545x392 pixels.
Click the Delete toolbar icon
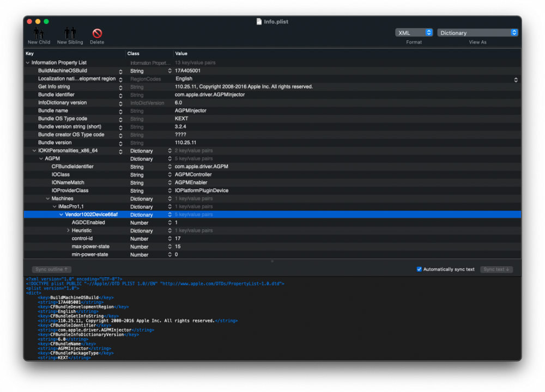[x=97, y=33]
